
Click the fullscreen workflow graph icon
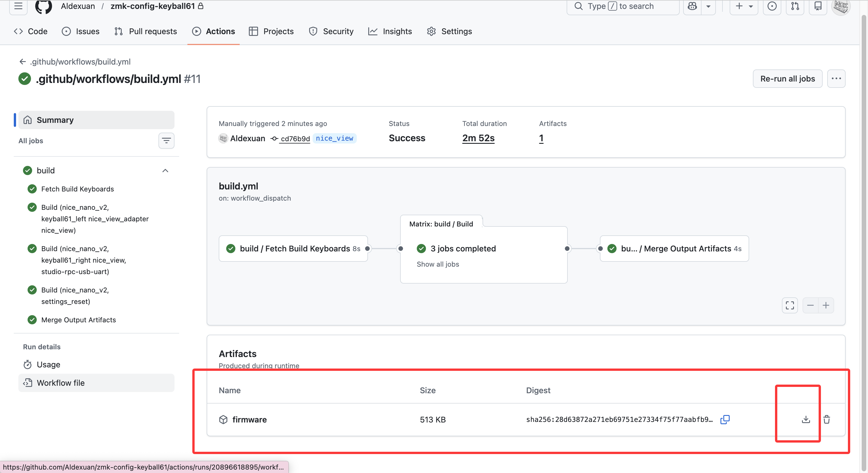point(790,306)
